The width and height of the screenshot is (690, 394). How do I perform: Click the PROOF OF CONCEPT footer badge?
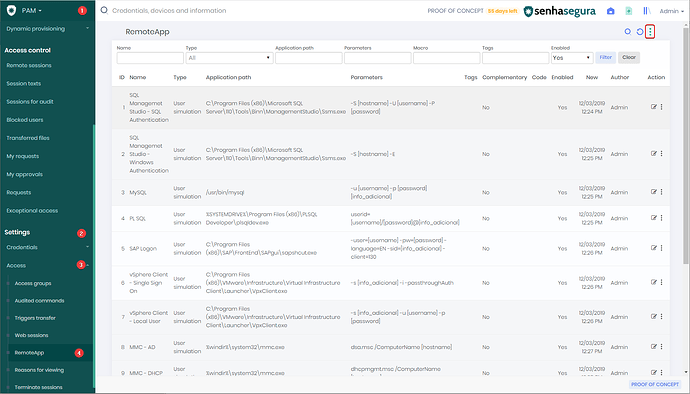[655, 384]
